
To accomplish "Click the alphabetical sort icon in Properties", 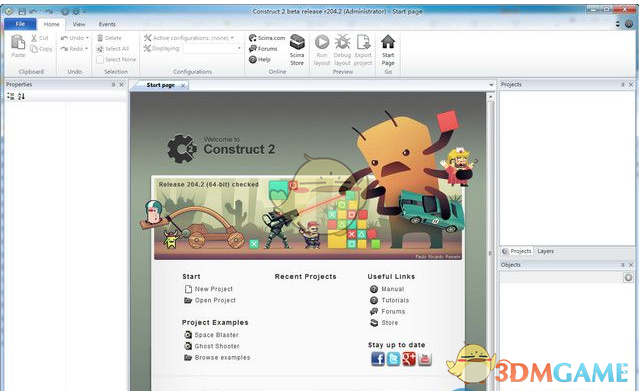I will tap(21, 96).
